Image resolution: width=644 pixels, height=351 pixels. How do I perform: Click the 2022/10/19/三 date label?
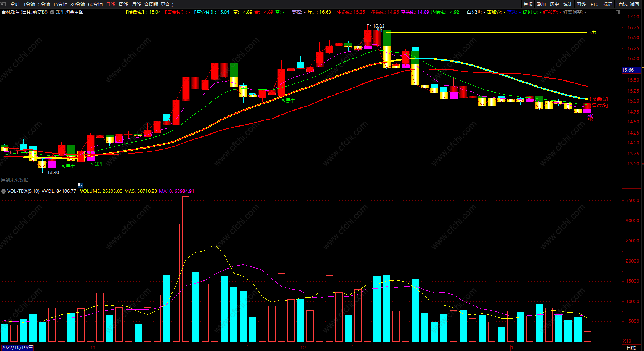coord(18,348)
